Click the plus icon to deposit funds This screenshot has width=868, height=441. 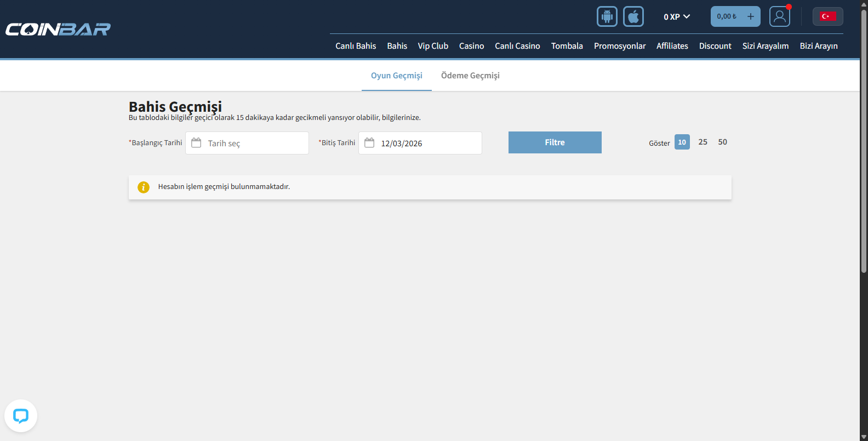pos(751,16)
